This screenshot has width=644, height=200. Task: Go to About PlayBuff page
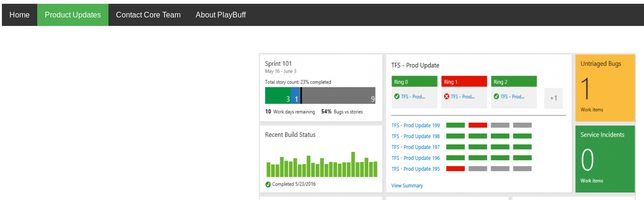point(221,15)
